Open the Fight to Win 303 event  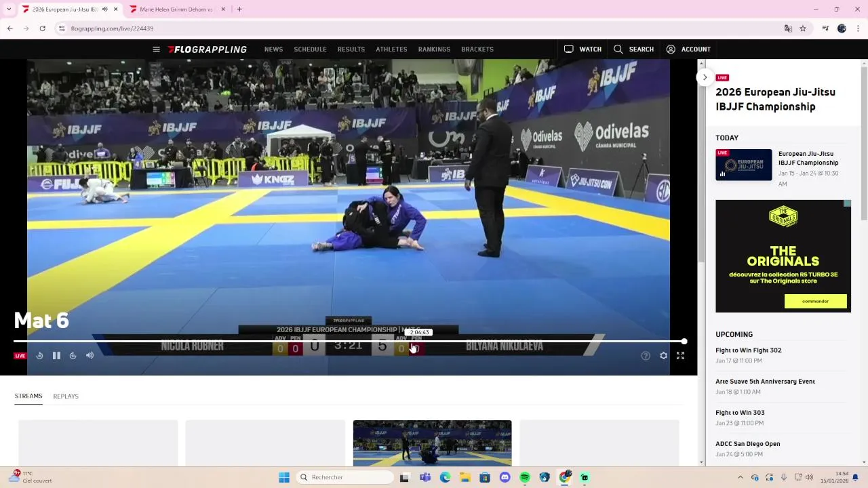coord(740,413)
